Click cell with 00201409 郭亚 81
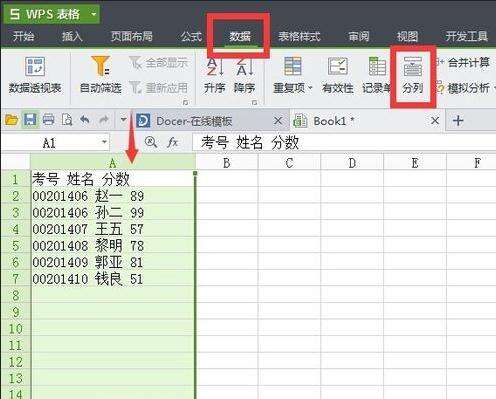Screen dimensions: 496x399 pos(113,262)
